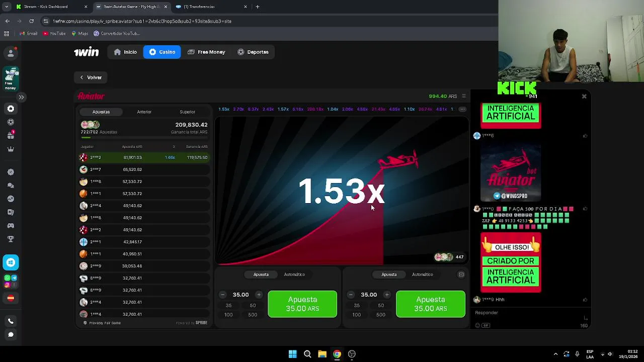Open the Deportes navigation tab
The image size is (644, 362).
[253, 52]
